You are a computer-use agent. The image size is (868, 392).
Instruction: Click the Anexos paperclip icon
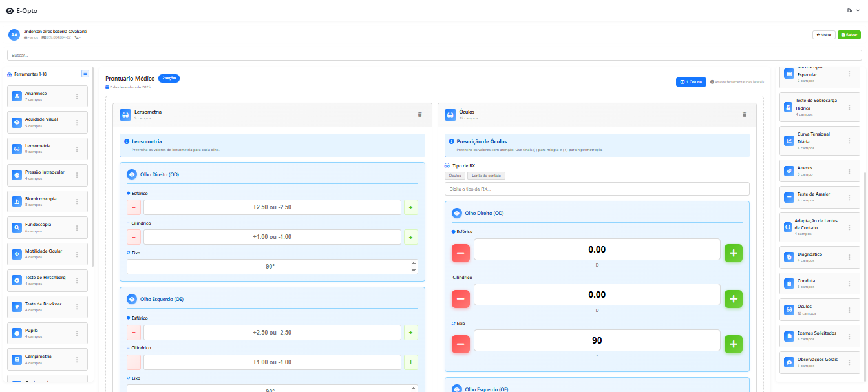[x=789, y=170]
